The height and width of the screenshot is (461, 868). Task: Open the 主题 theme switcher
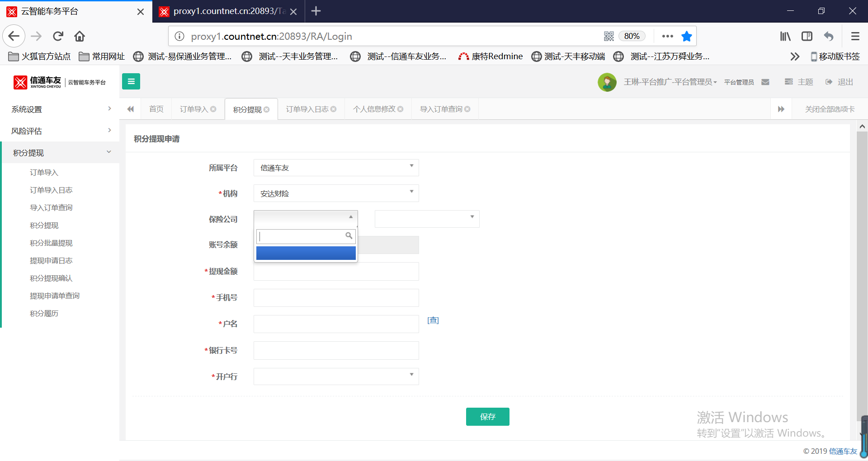(x=799, y=82)
